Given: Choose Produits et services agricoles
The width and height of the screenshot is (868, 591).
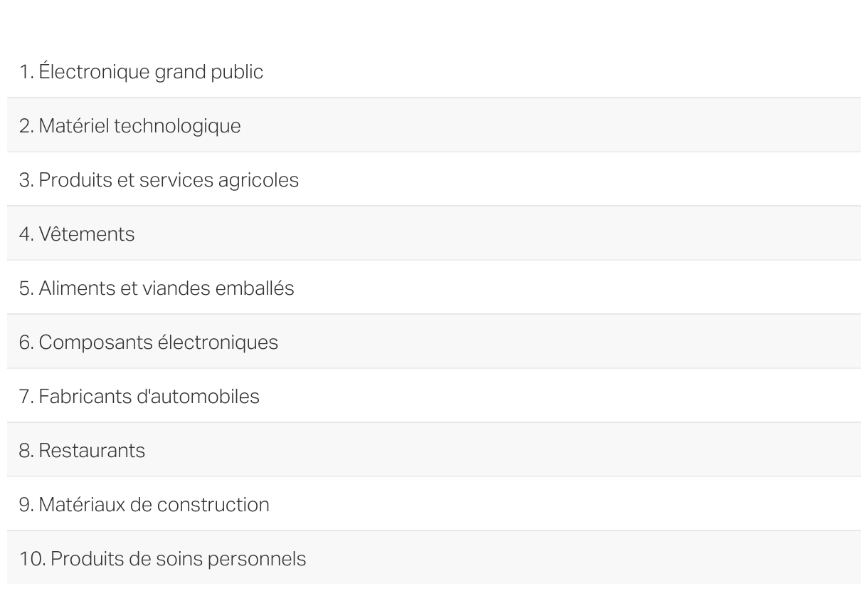Looking at the screenshot, I should click(433, 180).
